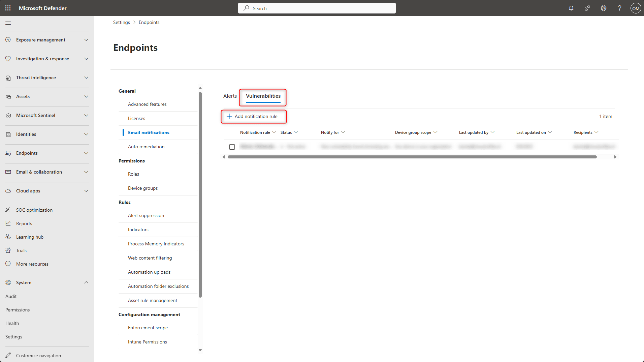The image size is (644, 362).
Task: Switch to the Alerts tab
Action: coord(230,96)
